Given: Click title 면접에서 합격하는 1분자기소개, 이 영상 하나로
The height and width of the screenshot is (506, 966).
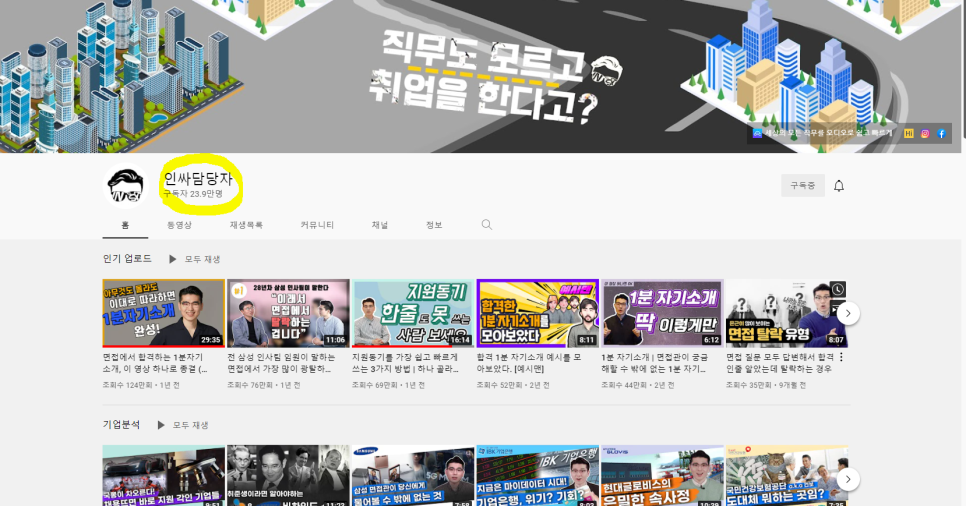Looking at the screenshot, I should pyautogui.click(x=155, y=363).
